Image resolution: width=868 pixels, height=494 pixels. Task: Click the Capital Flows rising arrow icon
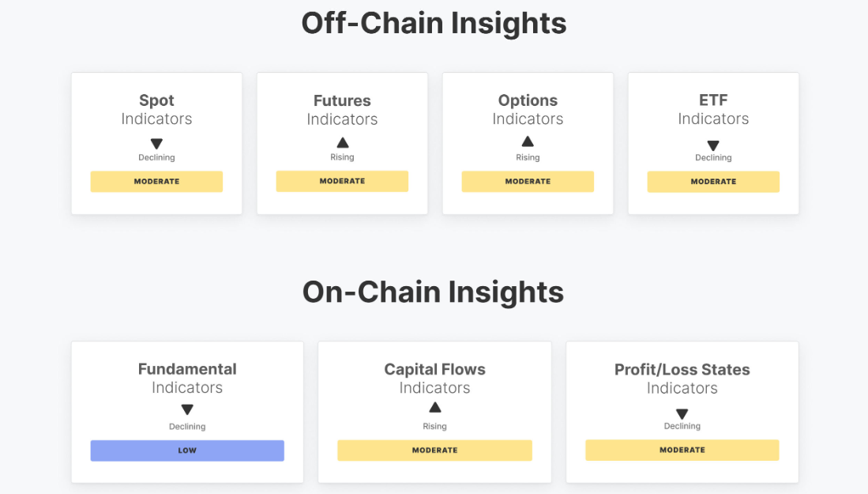pos(434,408)
